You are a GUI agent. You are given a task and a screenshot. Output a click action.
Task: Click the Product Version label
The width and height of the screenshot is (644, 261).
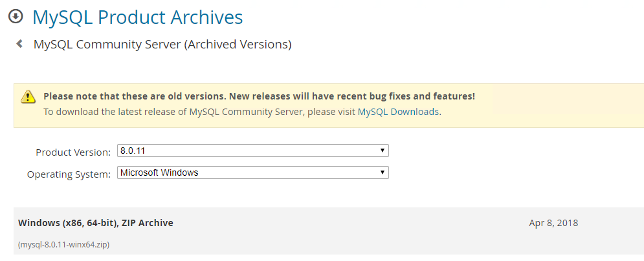point(73,152)
